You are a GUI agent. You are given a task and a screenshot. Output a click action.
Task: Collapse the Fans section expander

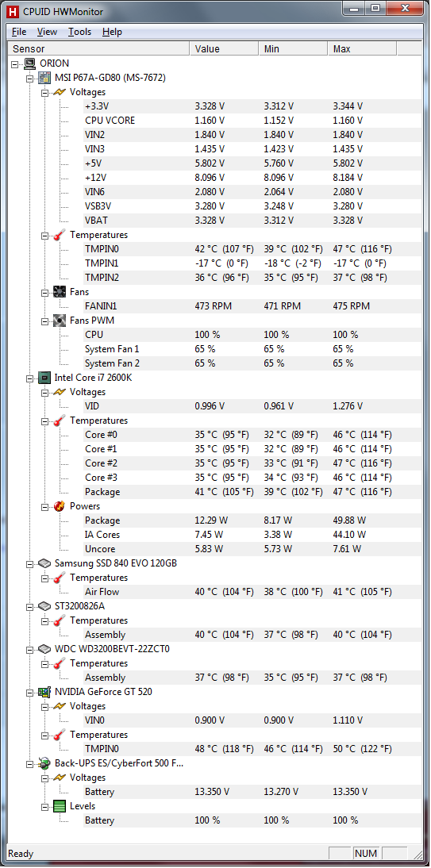pyautogui.click(x=45, y=292)
